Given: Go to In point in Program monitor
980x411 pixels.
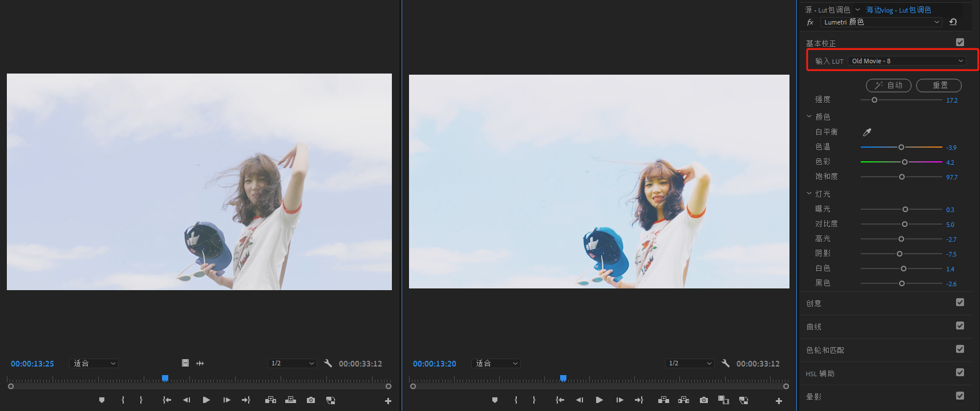Looking at the screenshot, I should pos(560,400).
